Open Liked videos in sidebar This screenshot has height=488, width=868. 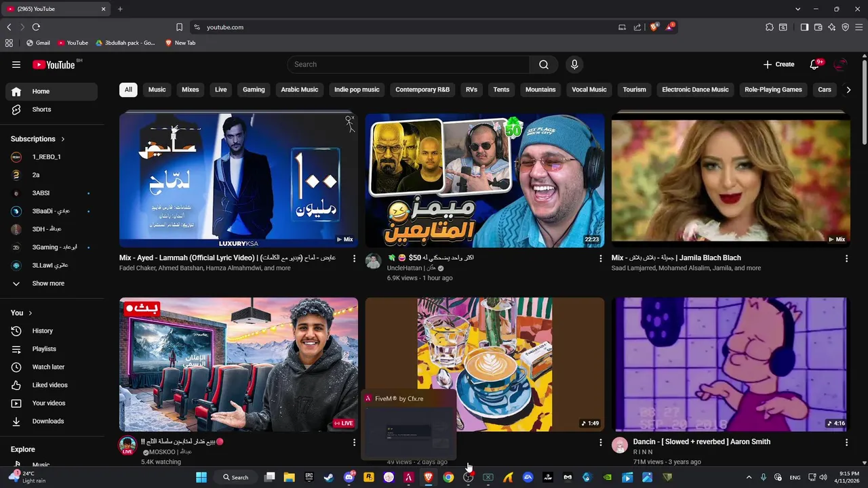click(x=52, y=385)
